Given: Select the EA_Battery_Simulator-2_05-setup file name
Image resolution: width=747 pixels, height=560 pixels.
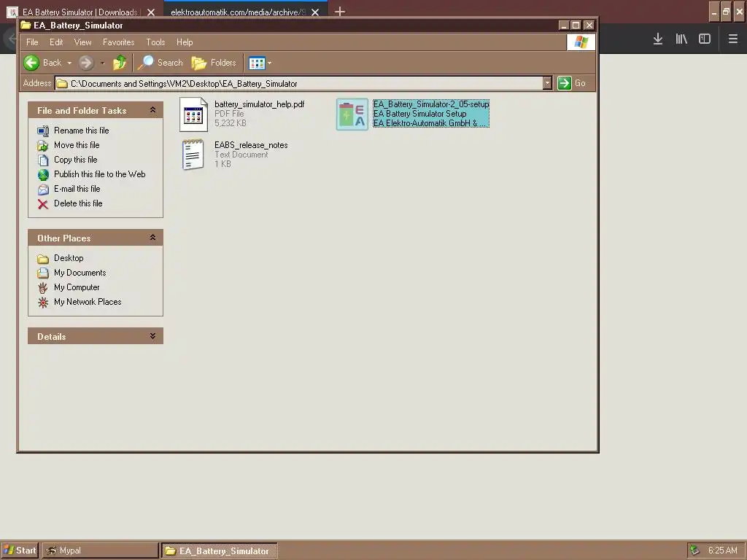Looking at the screenshot, I should (x=431, y=104).
